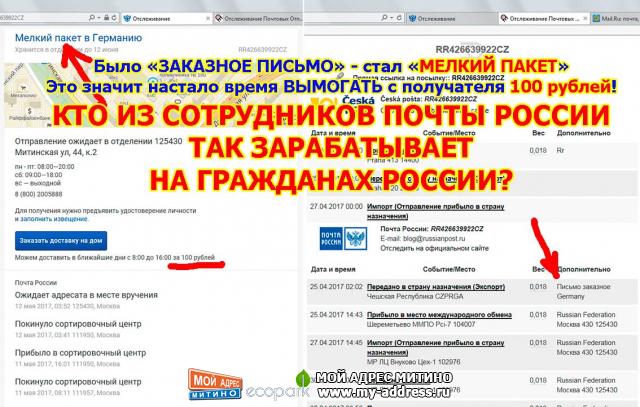Click 'Событие/Место' header in the Почта России table

tap(449, 269)
